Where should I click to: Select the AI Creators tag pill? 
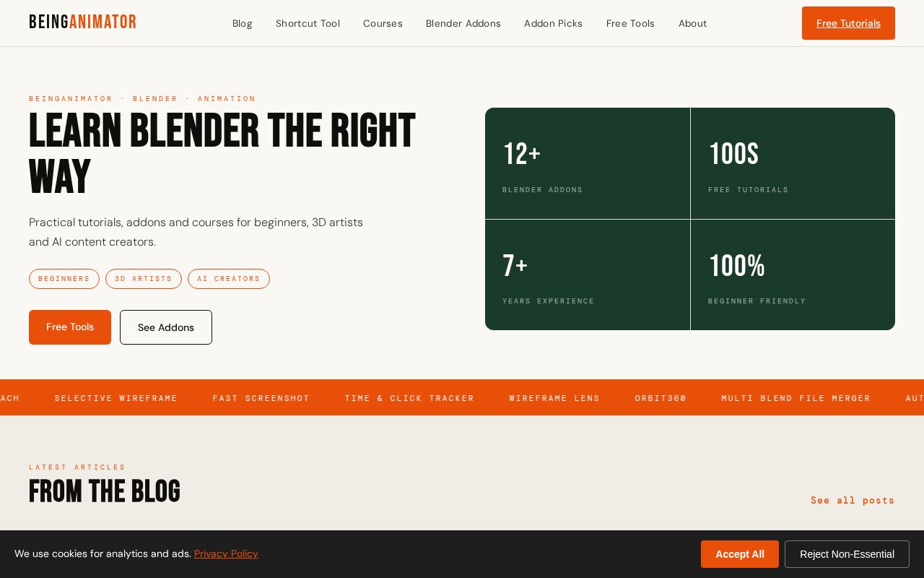[x=229, y=279]
